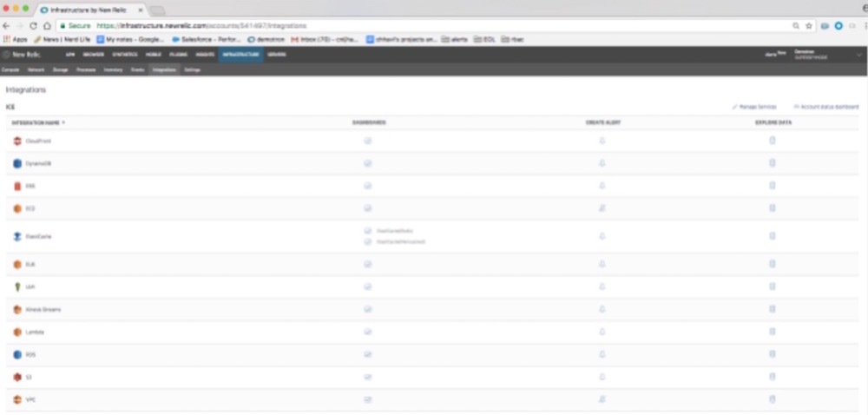Open the Inventory sub-navigation tab
This screenshot has height=415, width=868.
pyautogui.click(x=113, y=70)
